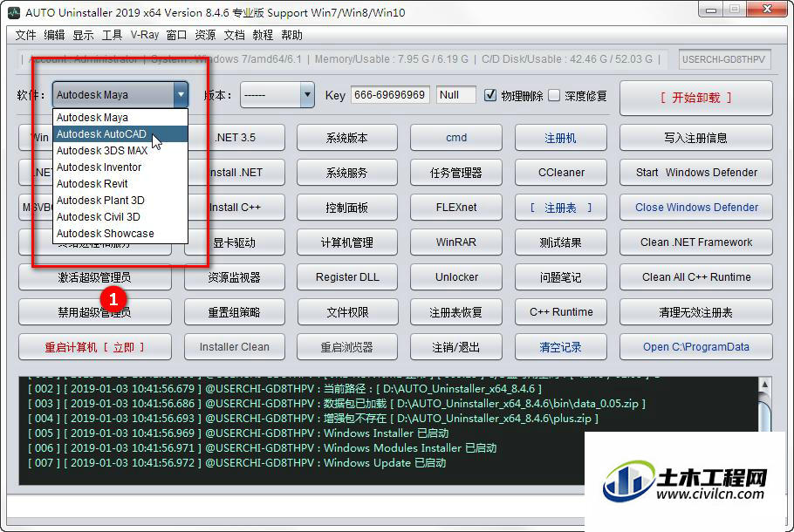Launch cmd button
794x532 pixels.
455,138
